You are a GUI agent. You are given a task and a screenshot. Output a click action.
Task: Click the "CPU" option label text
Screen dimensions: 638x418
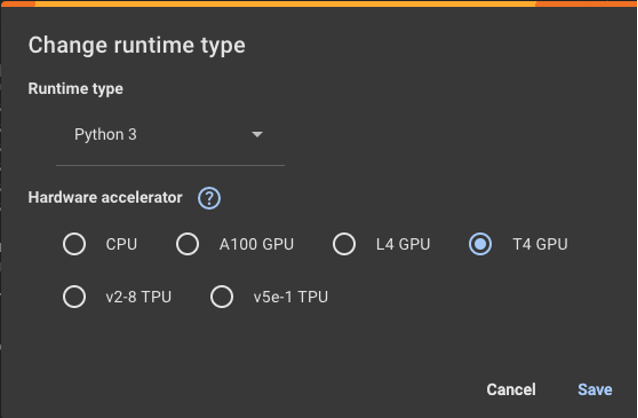(121, 244)
